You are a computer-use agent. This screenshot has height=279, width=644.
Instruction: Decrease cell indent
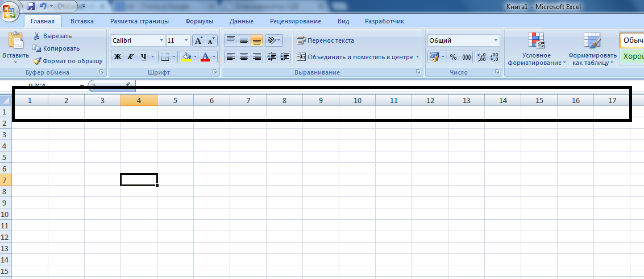point(271,57)
